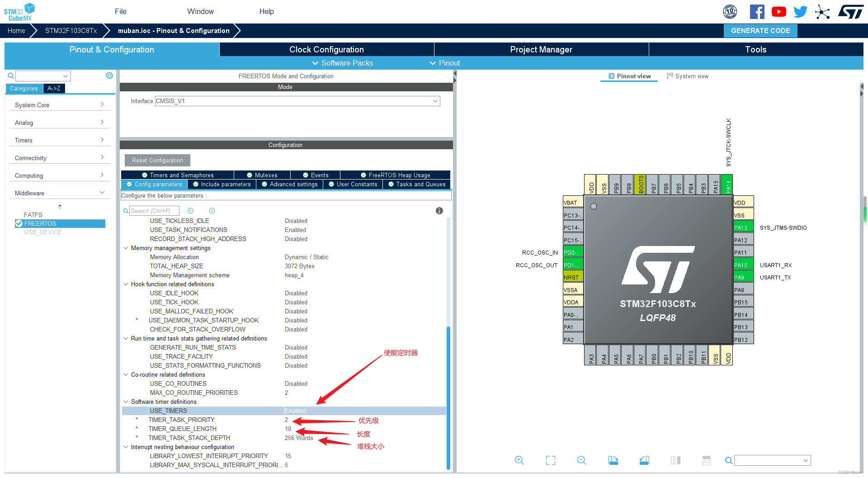
Task: Switch to the Clock Configuration tab
Action: pos(326,49)
